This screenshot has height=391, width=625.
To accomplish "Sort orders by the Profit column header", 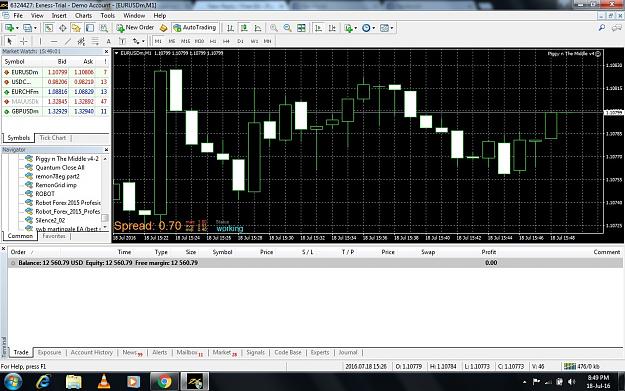I will pyautogui.click(x=489, y=252).
